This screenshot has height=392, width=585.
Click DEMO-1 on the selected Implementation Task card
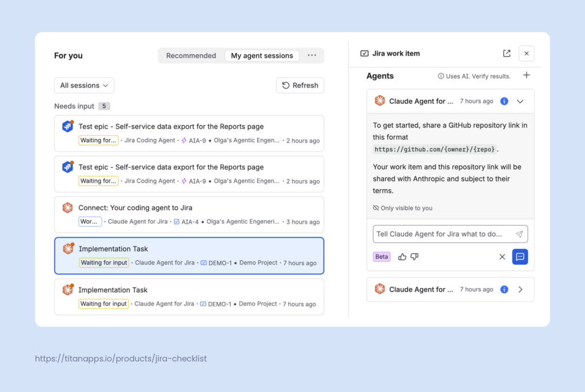[x=220, y=263]
